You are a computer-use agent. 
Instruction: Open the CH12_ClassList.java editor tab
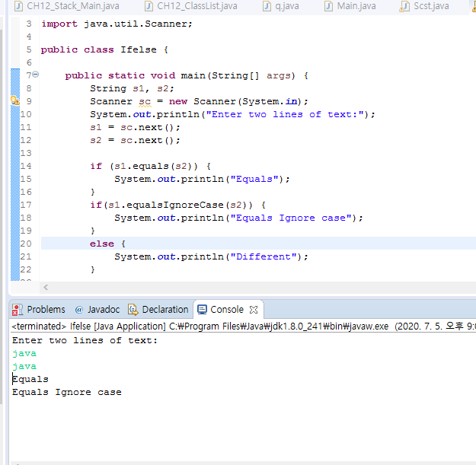coord(192,6)
